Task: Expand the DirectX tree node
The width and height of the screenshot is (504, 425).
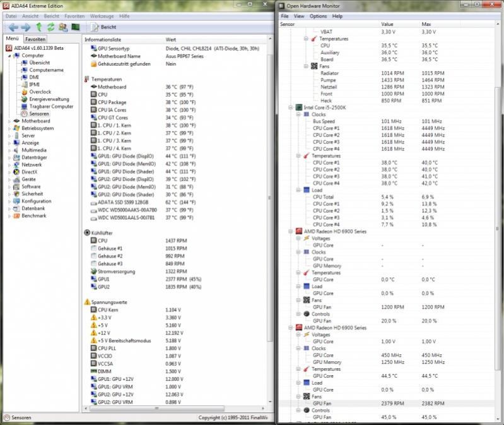Action: click(9, 172)
